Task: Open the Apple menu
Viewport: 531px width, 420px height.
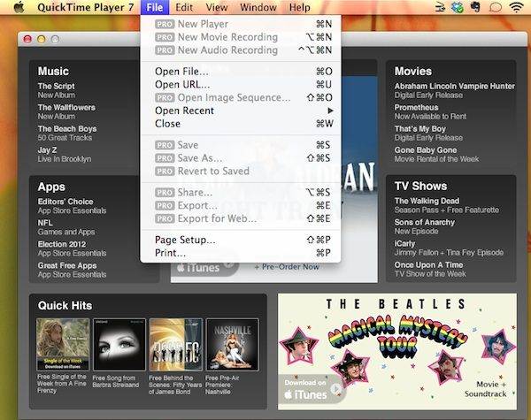Action: [x=19, y=7]
